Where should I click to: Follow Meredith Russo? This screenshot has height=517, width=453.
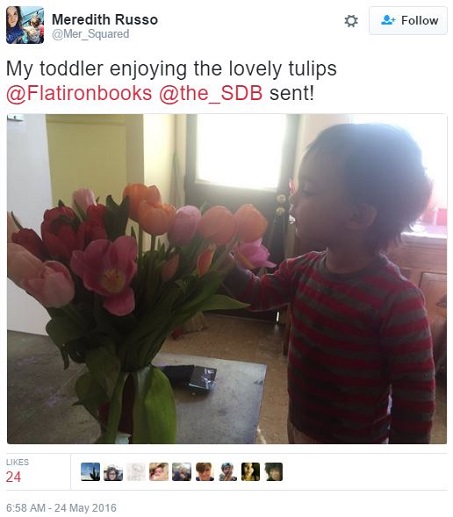[x=408, y=20]
